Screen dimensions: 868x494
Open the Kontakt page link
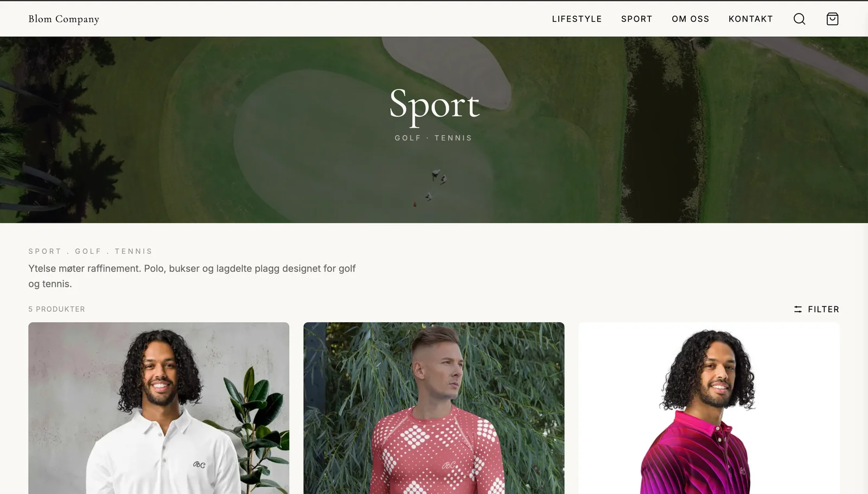pyautogui.click(x=750, y=19)
